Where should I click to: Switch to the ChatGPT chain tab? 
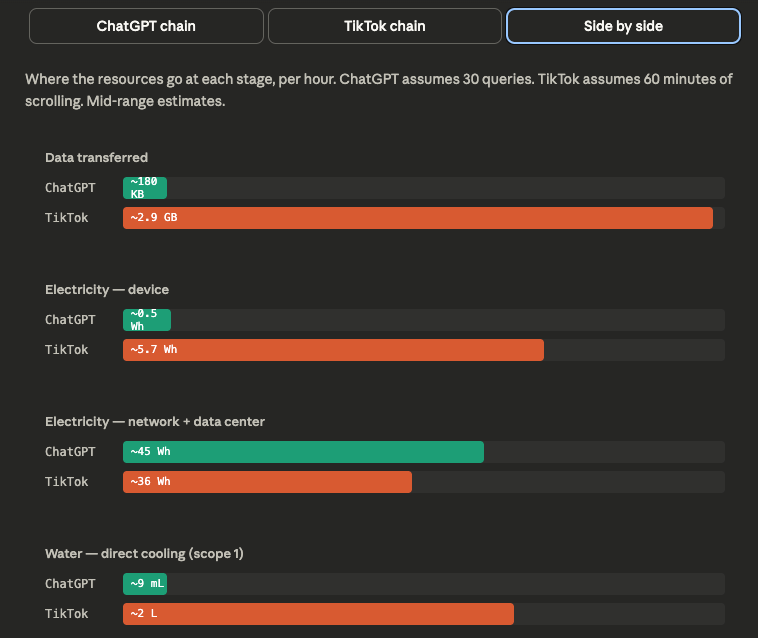[146, 27]
